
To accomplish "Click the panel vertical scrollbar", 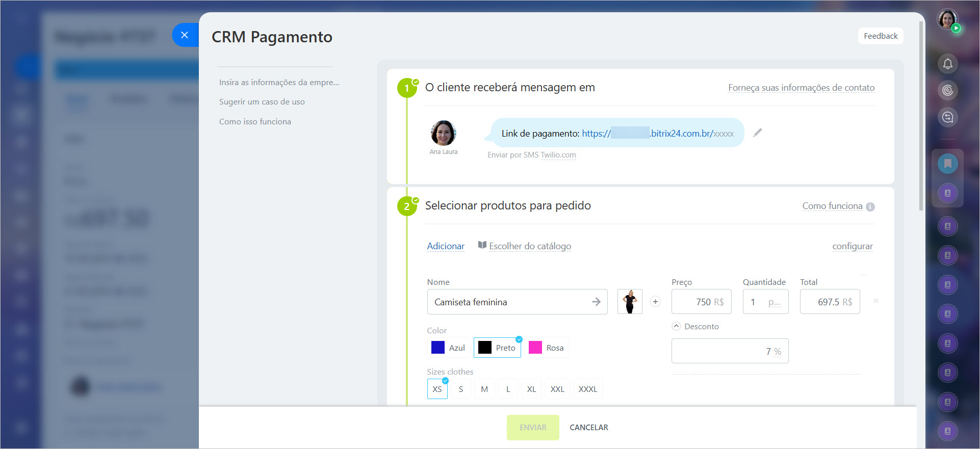I will click(x=921, y=116).
